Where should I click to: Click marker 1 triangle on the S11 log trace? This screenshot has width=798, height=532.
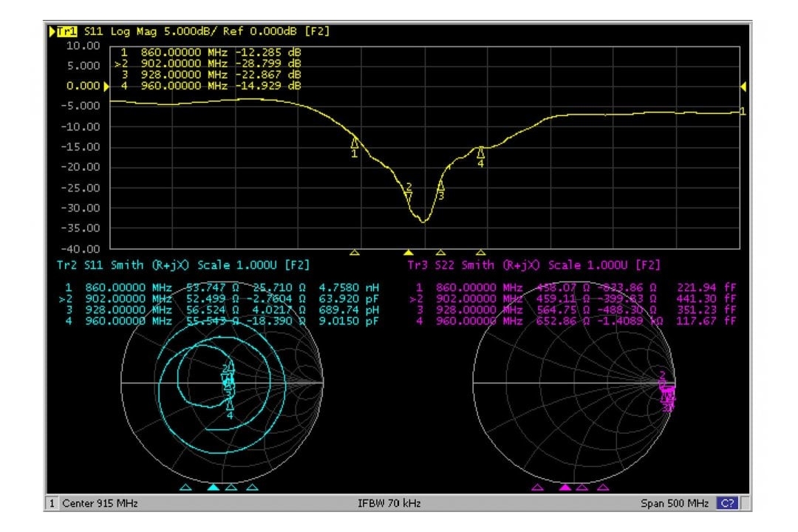(x=354, y=143)
